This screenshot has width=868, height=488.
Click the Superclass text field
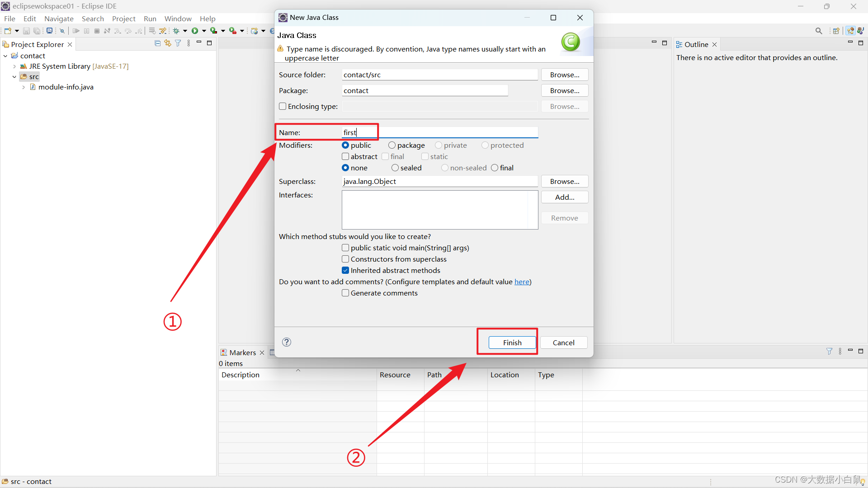click(x=439, y=181)
